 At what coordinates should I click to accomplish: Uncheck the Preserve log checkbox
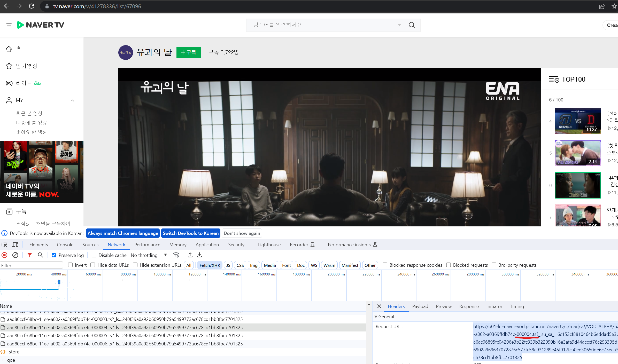[54, 255]
